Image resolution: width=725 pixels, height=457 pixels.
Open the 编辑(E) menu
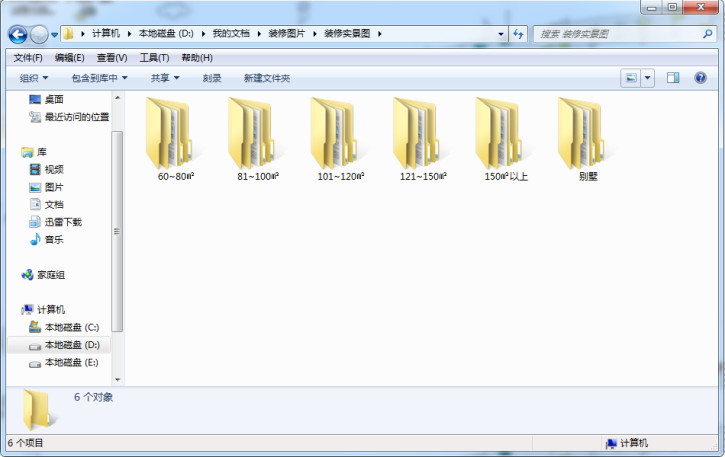(x=69, y=58)
